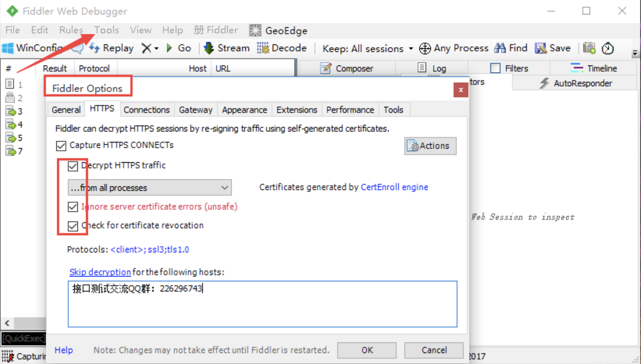Follow the CertEnroll engine link
The height and width of the screenshot is (364, 641).
coord(394,187)
